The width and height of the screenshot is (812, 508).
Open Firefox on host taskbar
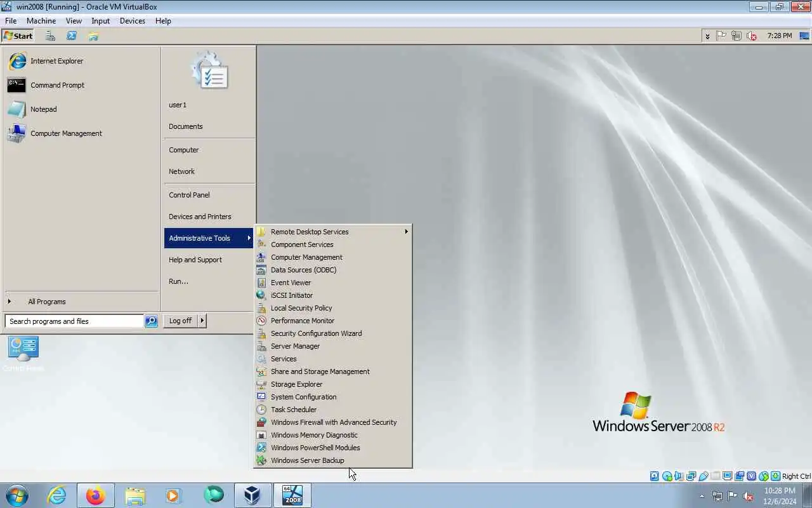(x=96, y=495)
